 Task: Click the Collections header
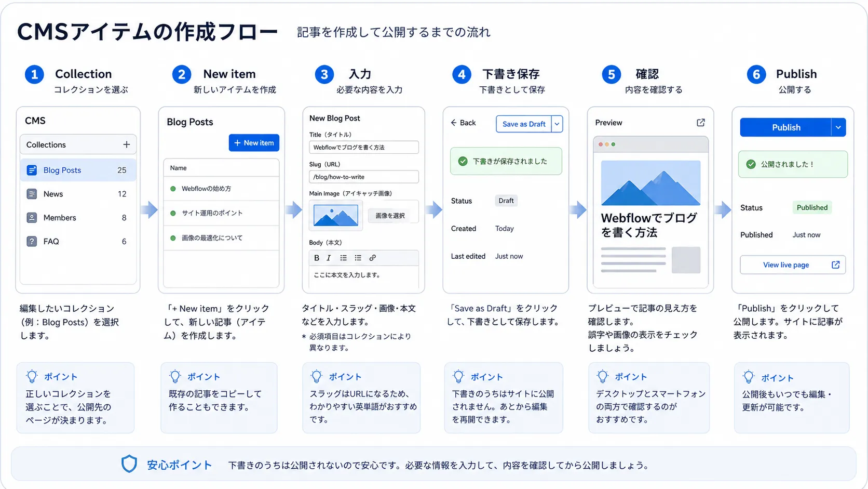click(x=78, y=144)
